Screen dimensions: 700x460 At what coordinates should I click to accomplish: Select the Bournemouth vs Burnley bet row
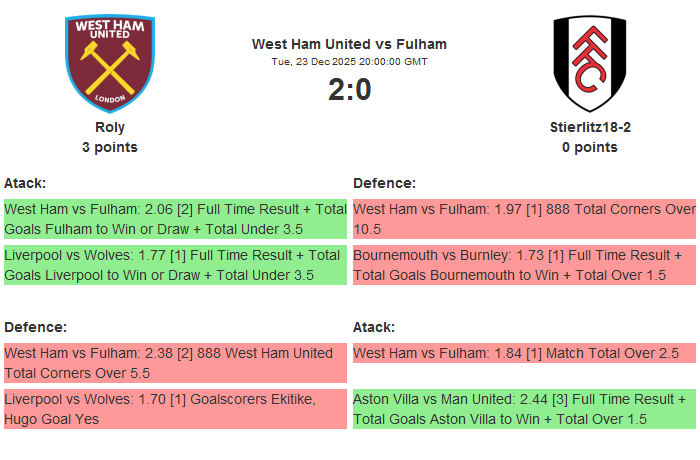[x=524, y=265]
